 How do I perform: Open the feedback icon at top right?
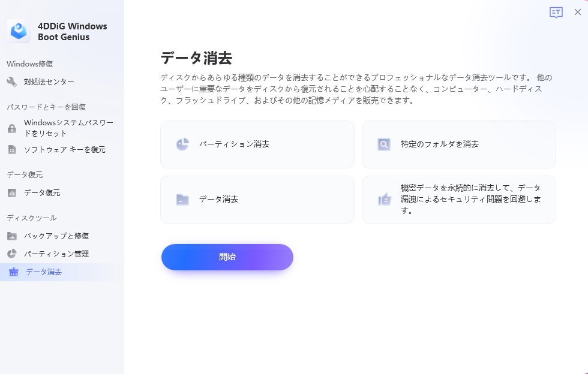(556, 13)
